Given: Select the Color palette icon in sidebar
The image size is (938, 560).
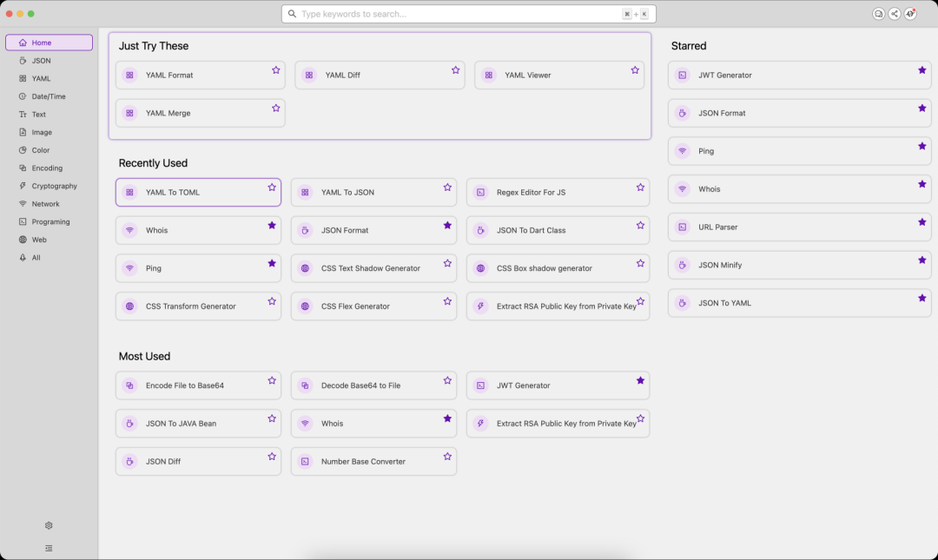Looking at the screenshot, I should click(x=23, y=150).
